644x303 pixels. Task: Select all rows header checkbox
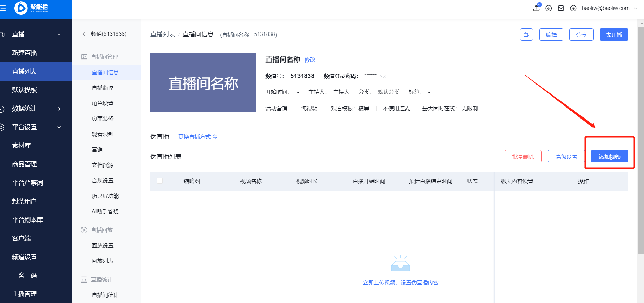(160, 181)
